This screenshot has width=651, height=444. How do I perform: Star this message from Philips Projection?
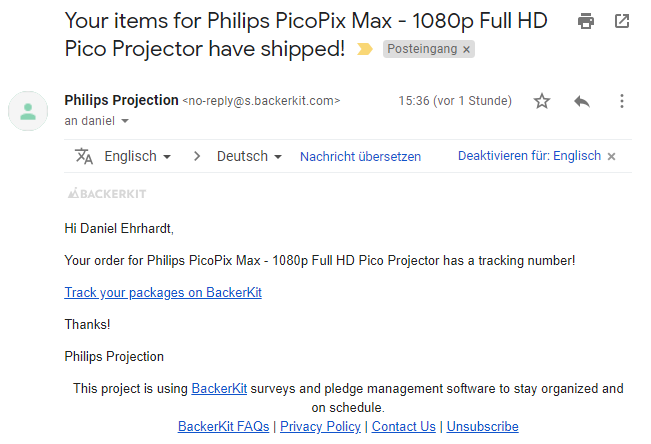(542, 101)
